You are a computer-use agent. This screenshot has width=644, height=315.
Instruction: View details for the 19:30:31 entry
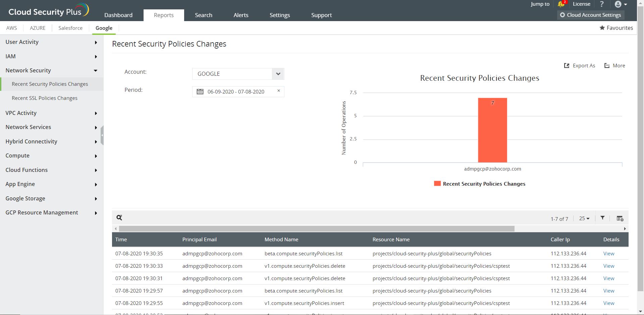click(x=609, y=278)
